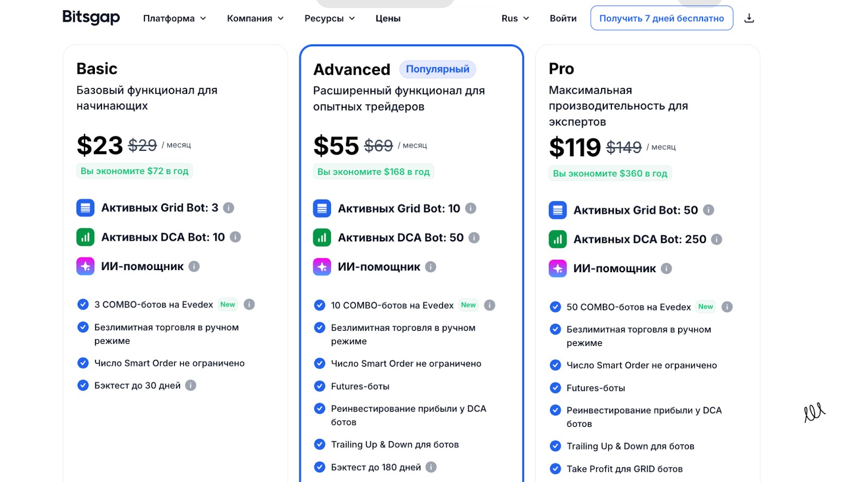Image resolution: width=868 pixels, height=482 pixels.
Task: Click the Популярный badge on Advanced
Action: tap(438, 69)
